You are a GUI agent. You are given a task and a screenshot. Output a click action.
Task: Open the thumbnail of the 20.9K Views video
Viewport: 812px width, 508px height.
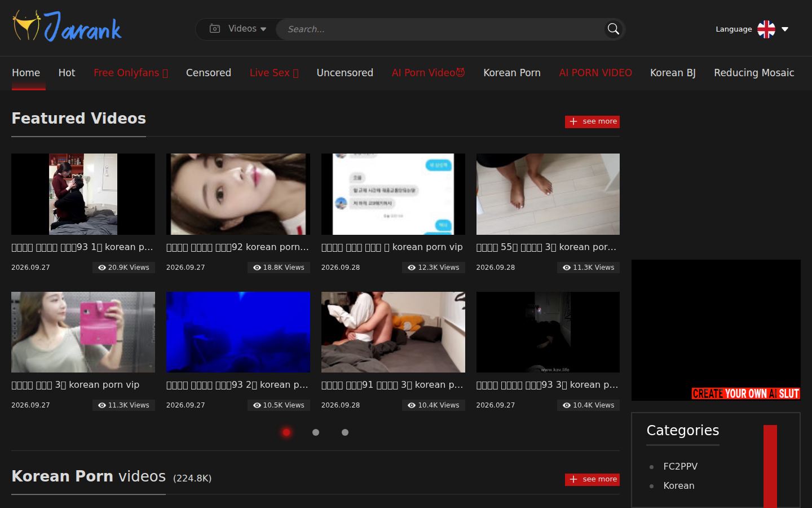tap(83, 194)
